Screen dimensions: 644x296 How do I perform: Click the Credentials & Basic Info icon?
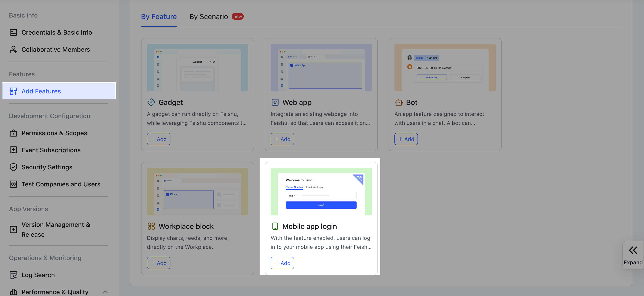pyautogui.click(x=13, y=32)
